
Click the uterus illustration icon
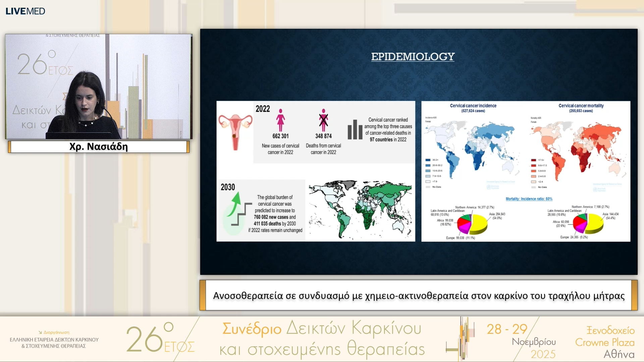pos(235,131)
